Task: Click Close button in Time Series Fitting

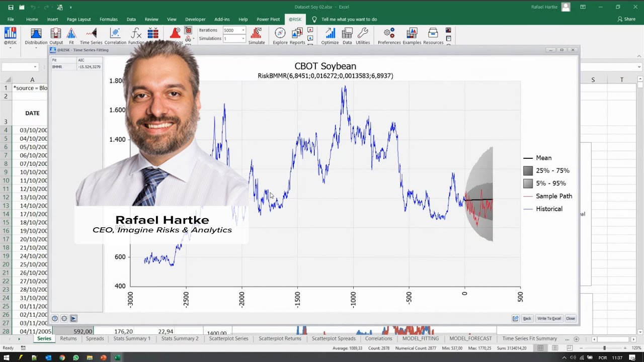Action: [570, 318]
